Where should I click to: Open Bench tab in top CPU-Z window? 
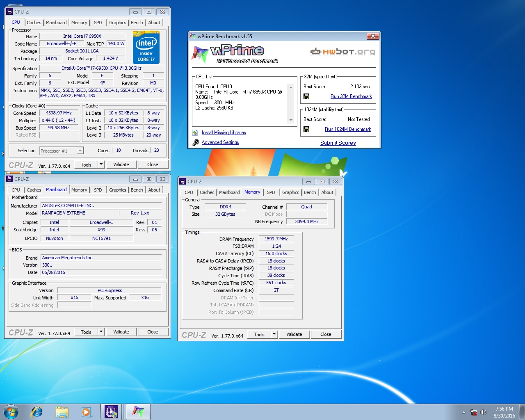pyautogui.click(x=137, y=23)
